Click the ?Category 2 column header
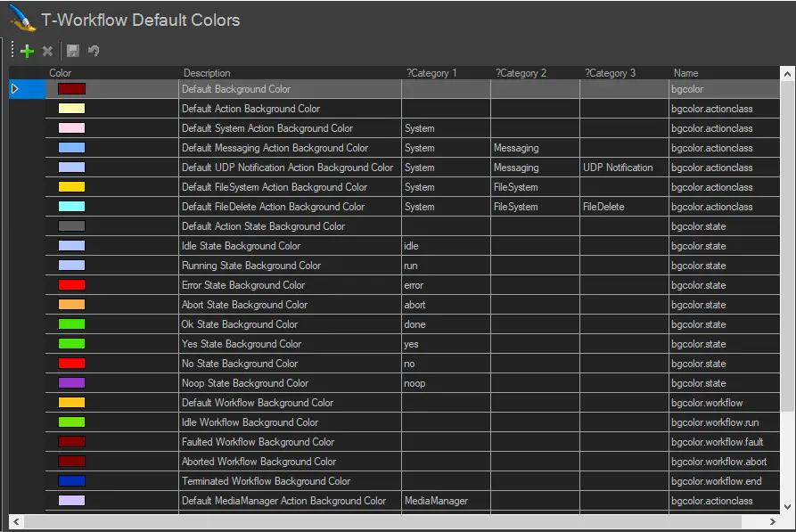The width and height of the screenshot is (796, 532). point(521,73)
